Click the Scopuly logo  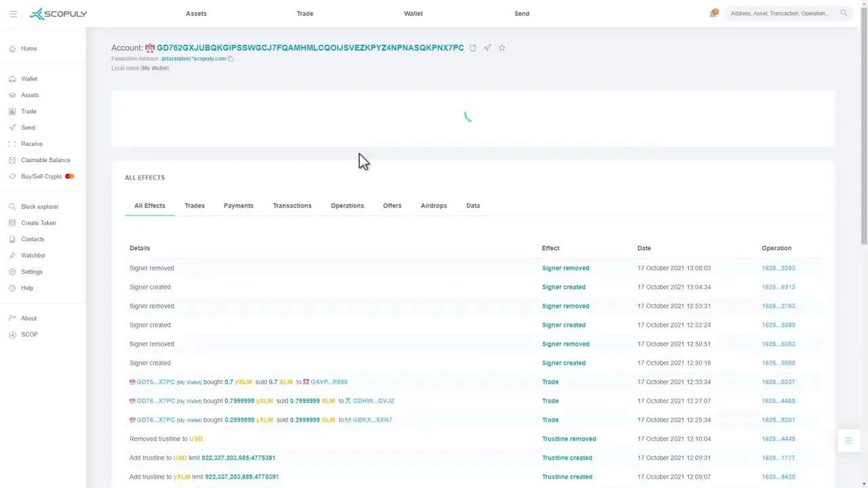[58, 14]
